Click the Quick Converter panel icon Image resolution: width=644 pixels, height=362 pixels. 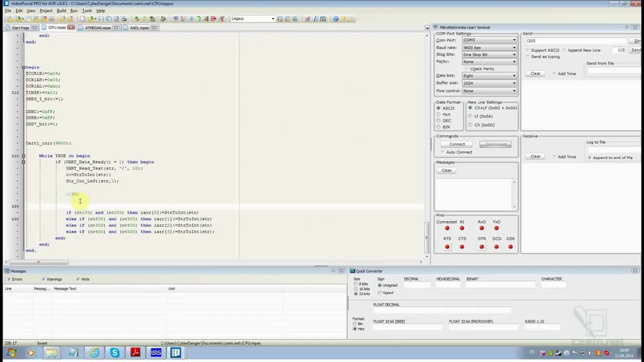point(353,271)
